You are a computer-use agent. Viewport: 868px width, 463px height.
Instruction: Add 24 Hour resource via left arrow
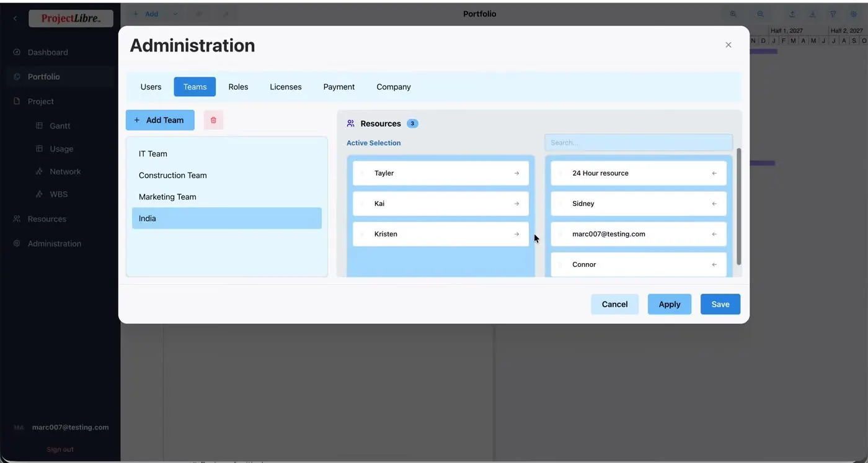click(x=714, y=173)
